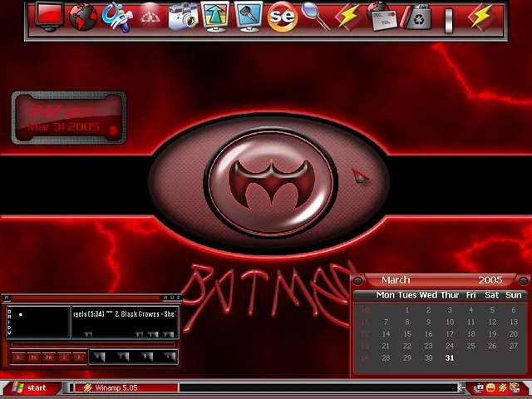Open the monitor with key icon

coord(249,17)
